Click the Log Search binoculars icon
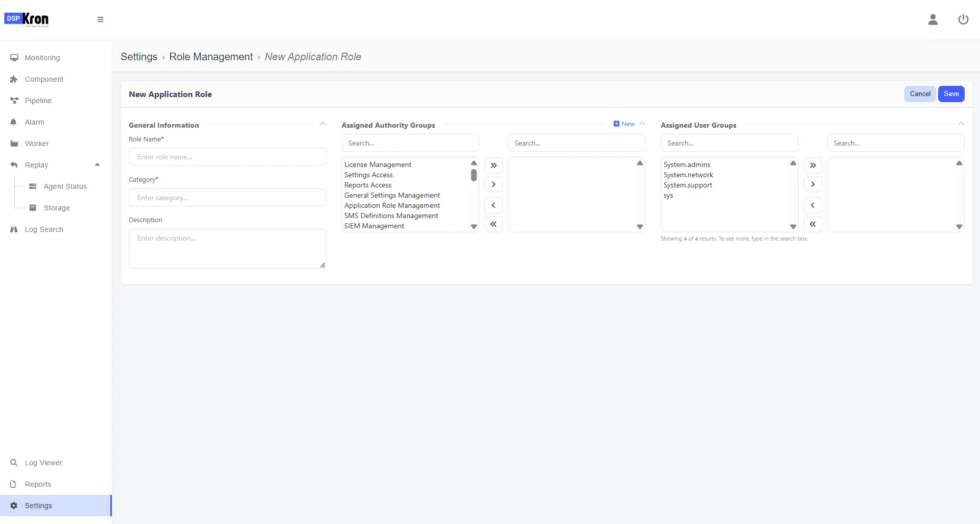 14,229
